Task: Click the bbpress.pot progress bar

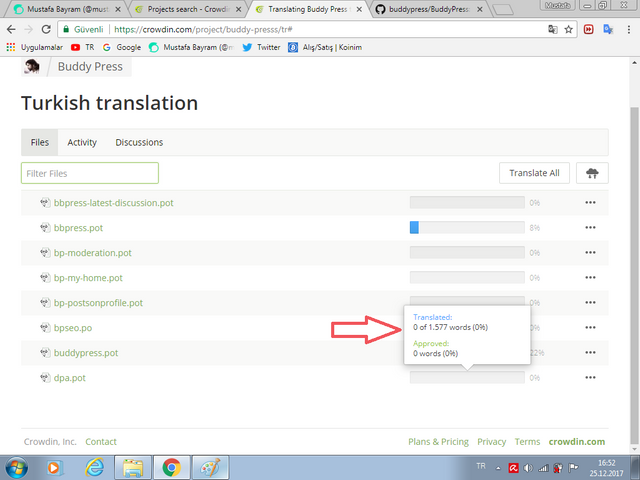Action: coord(467,227)
